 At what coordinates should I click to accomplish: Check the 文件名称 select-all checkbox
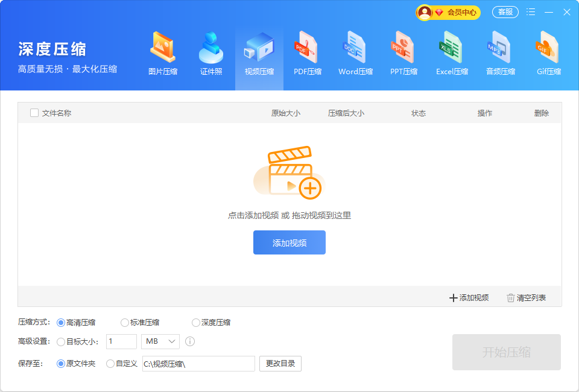coord(34,113)
